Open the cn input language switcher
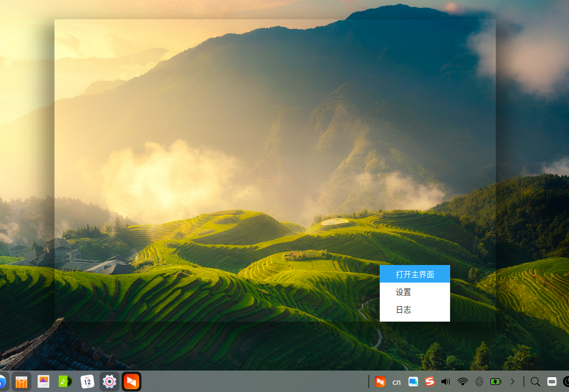The image size is (569, 392). pyautogui.click(x=396, y=381)
